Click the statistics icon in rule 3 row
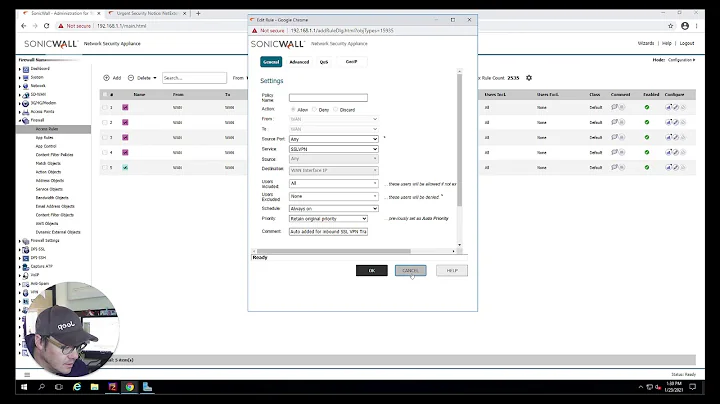Screen dimensions: 720x404 (x=668, y=137)
